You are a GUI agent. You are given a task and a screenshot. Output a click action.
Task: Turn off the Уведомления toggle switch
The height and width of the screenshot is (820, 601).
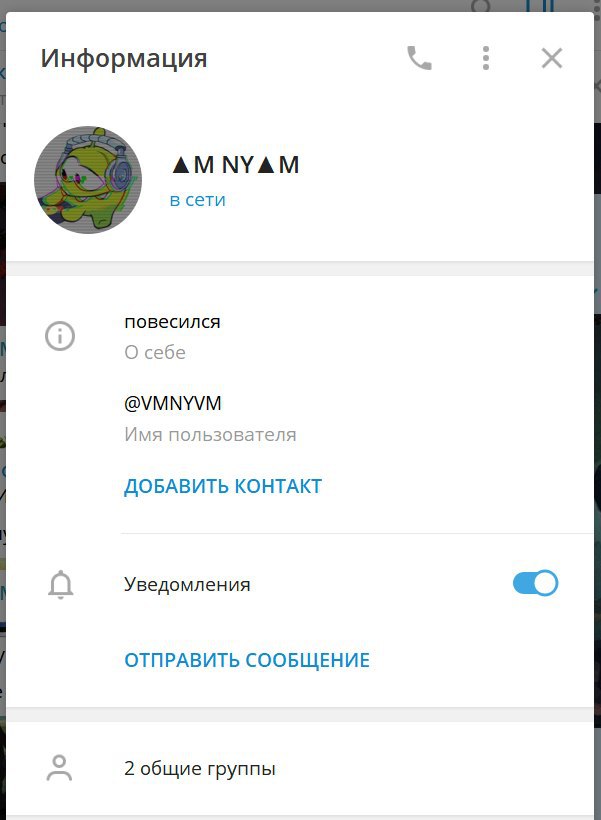(x=535, y=583)
